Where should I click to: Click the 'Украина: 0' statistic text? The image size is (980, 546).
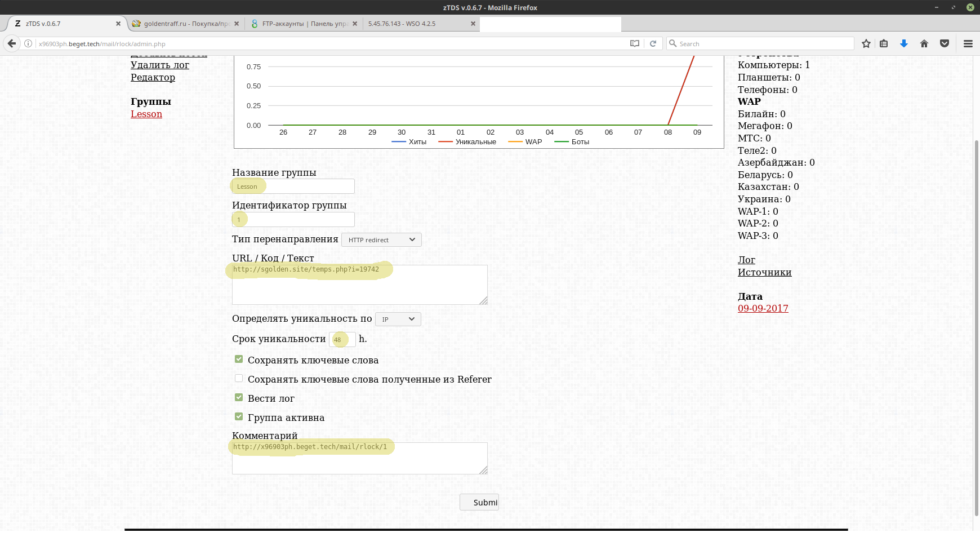(x=764, y=199)
